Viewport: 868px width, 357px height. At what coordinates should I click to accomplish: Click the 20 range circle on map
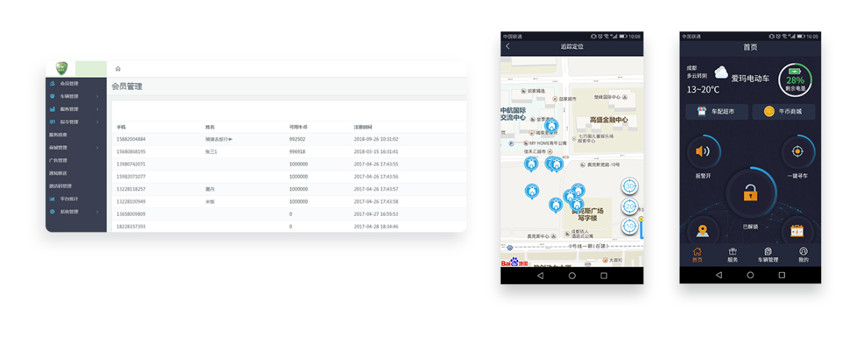pyautogui.click(x=629, y=207)
